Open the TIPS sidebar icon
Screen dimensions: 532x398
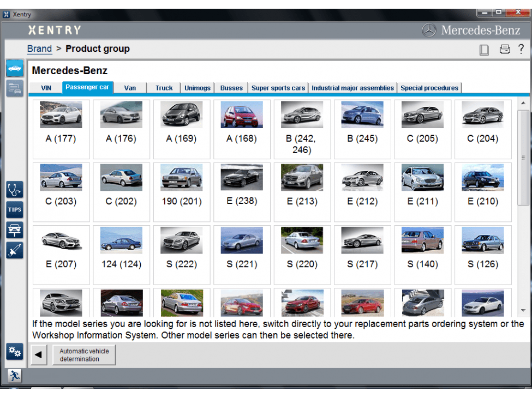14,209
